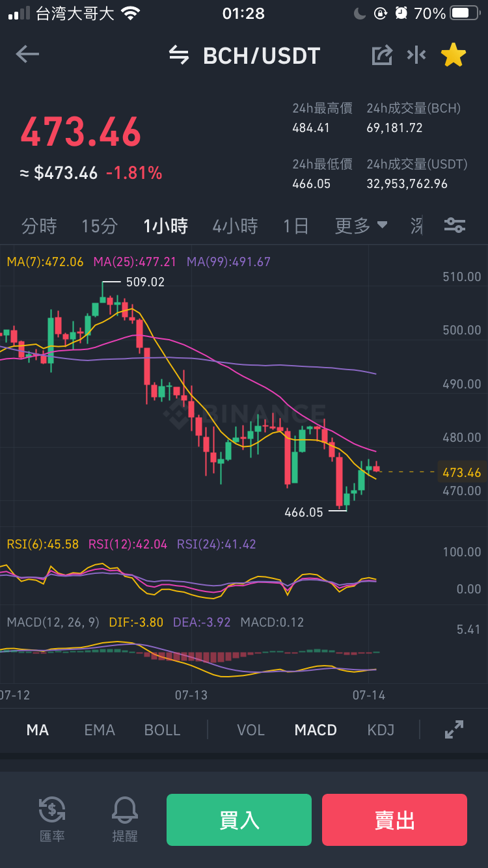Tap the split compare icon
This screenshot has height=868, width=488.
(x=416, y=55)
